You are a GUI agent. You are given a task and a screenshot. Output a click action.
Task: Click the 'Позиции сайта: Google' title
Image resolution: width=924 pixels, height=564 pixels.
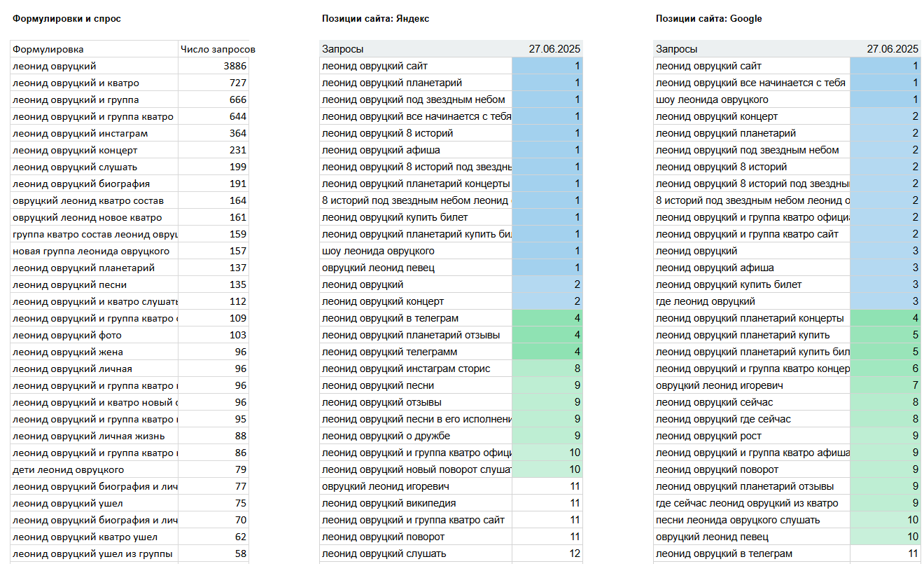[x=708, y=19]
